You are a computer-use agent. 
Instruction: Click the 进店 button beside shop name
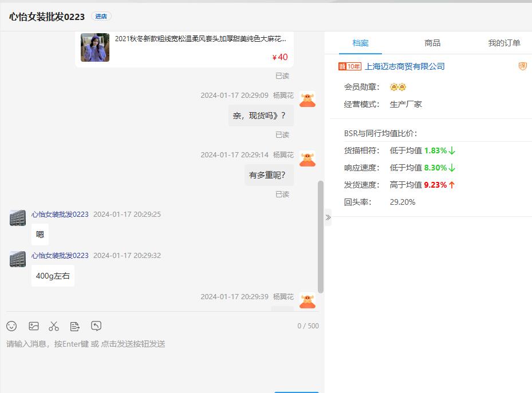click(101, 17)
